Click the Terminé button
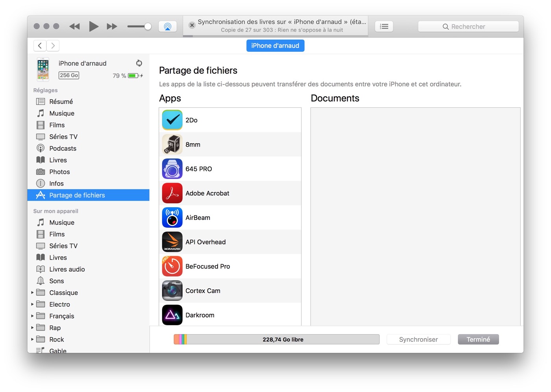551x392 pixels. pyautogui.click(x=478, y=339)
